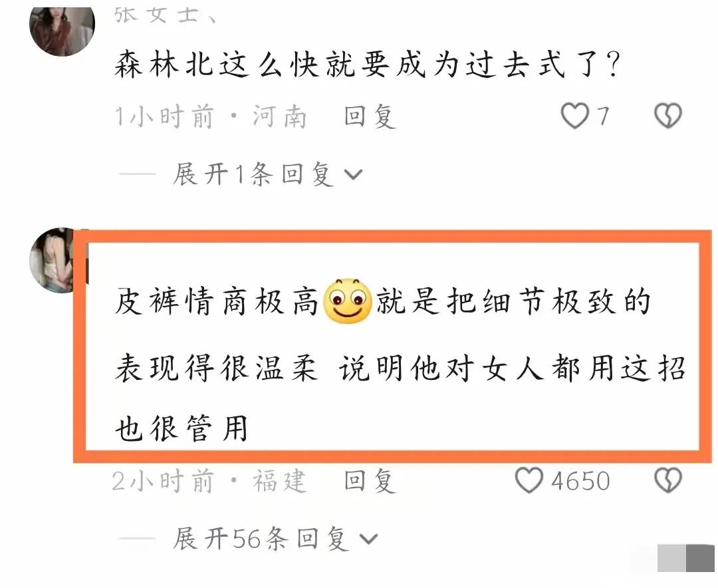Image resolution: width=718 pixels, height=588 pixels.
Task: Select the highlighted 皮裤情商极高 comment text
Action: 400,365
